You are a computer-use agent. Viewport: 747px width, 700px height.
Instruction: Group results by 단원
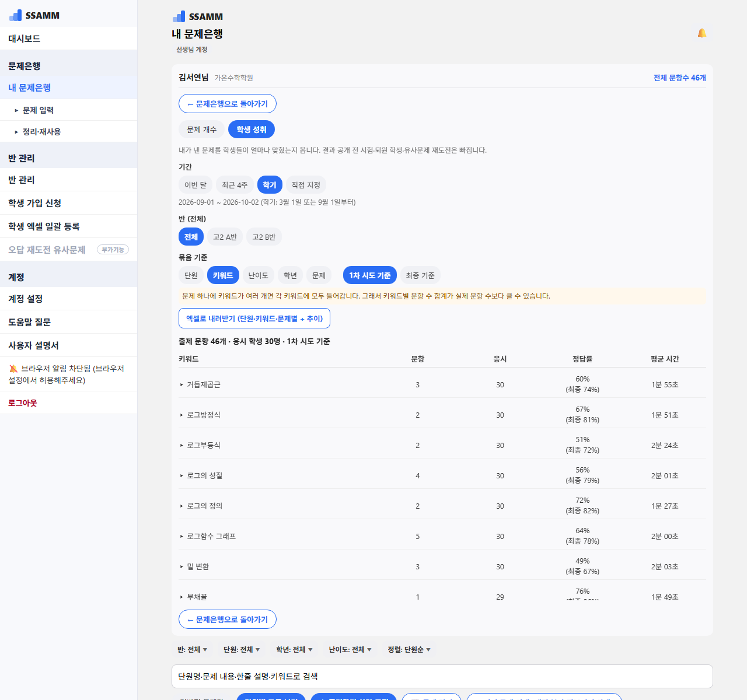click(x=191, y=275)
